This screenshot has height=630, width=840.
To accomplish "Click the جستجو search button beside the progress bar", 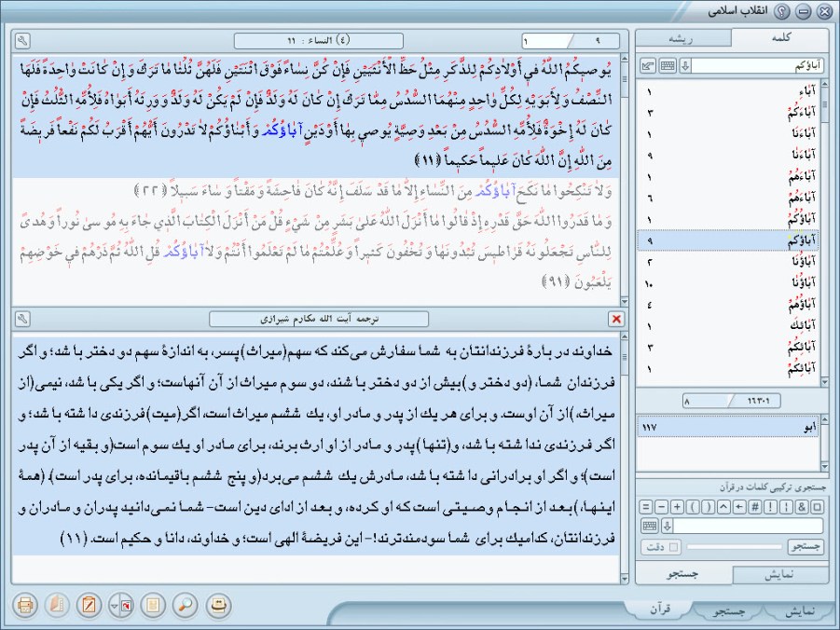I will click(x=806, y=547).
